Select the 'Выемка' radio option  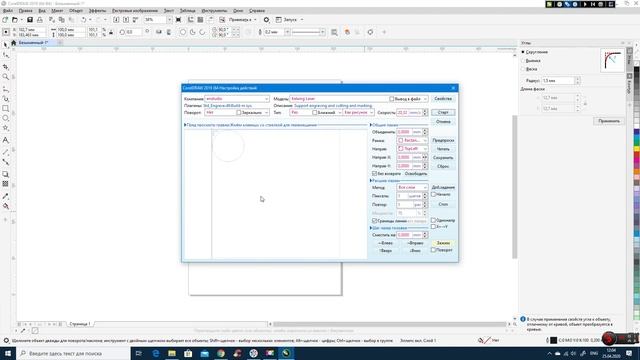point(523,60)
